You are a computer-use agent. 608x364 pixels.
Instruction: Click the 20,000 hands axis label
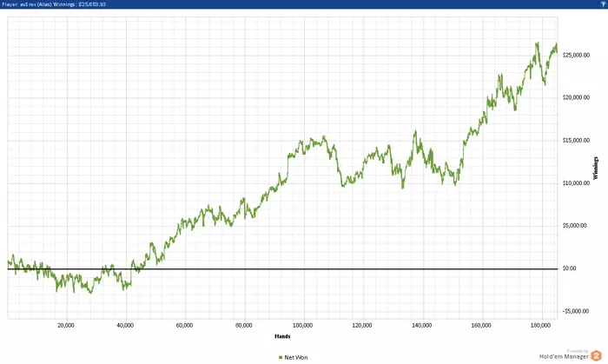tap(66, 326)
